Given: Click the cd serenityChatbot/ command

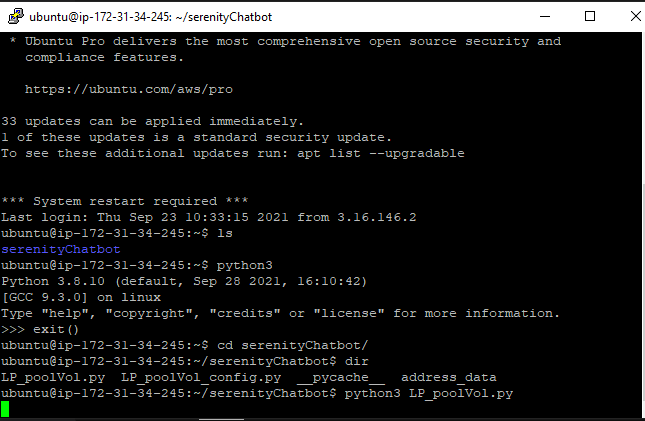Looking at the screenshot, I should coord(292,345).
